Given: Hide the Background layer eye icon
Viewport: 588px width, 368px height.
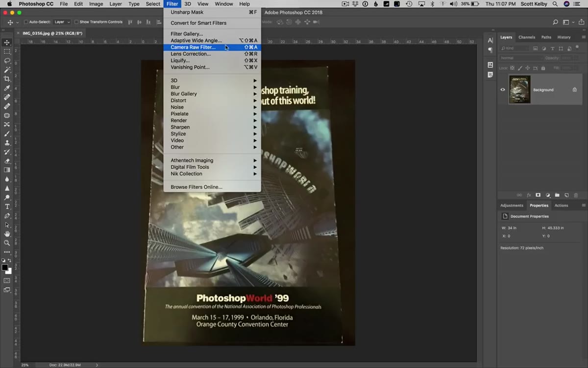Looking at the screenshot, I should [503, 90].
